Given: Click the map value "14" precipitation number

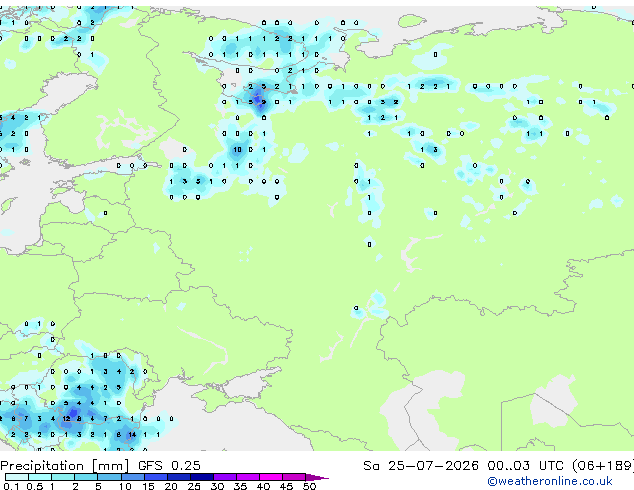Looking at the screenshot, I should pyautogui.click(x=132, y=435).
